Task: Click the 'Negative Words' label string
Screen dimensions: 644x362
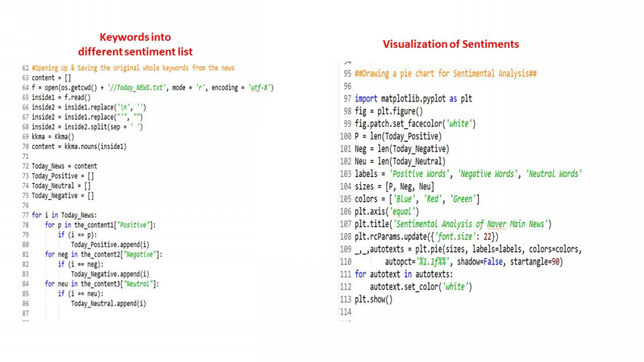Action: pos(488,174)
